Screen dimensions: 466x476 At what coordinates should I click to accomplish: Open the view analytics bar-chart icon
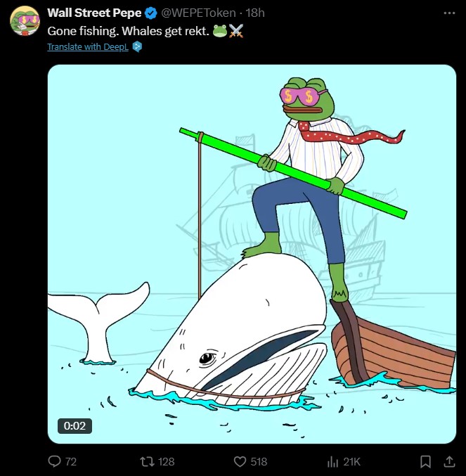click(332, 462)
